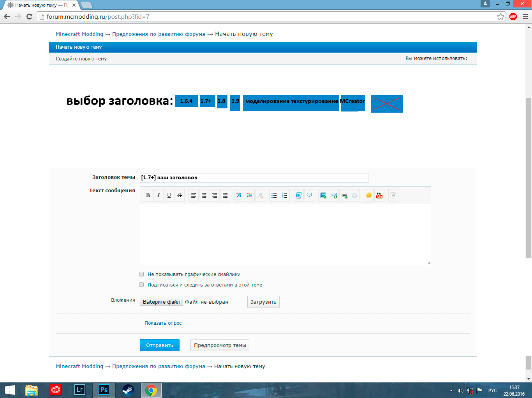
Task: Click the 'Отправить' submit button
Action: 160,345
